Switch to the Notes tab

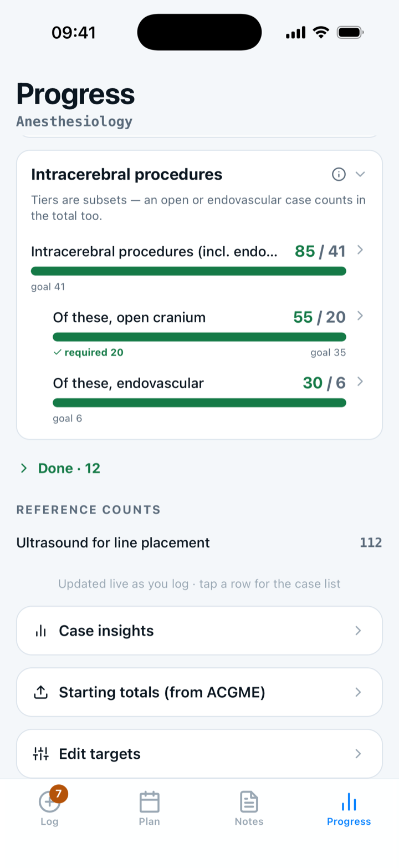pos(249,808)
